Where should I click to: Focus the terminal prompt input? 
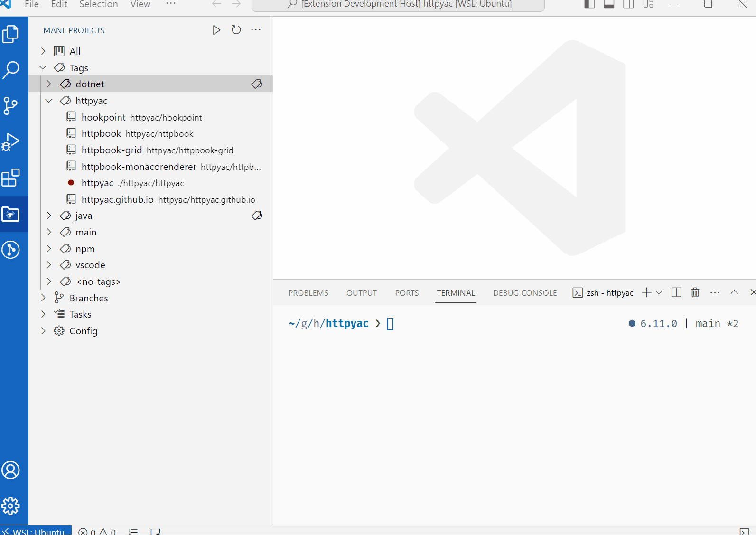coord(391,324)
